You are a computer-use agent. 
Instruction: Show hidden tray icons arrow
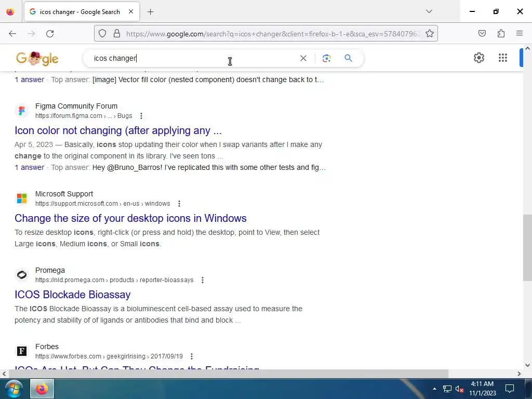click(x=434, y=389)
